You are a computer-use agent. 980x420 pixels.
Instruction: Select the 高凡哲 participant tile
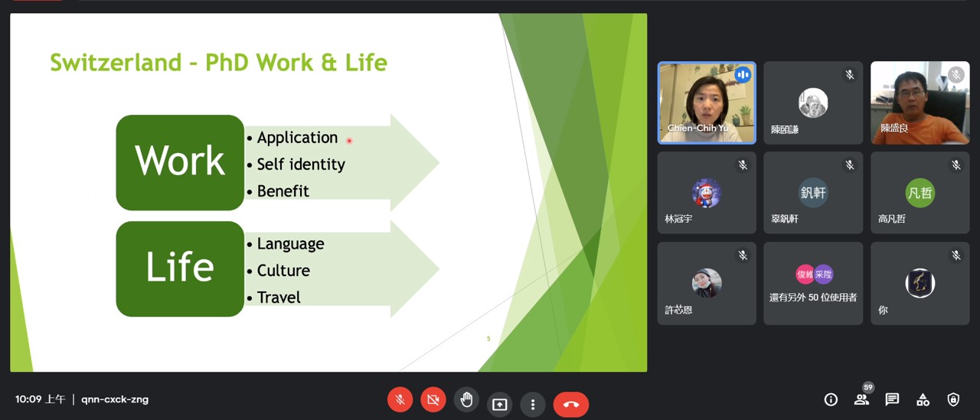tap(920, 193)
